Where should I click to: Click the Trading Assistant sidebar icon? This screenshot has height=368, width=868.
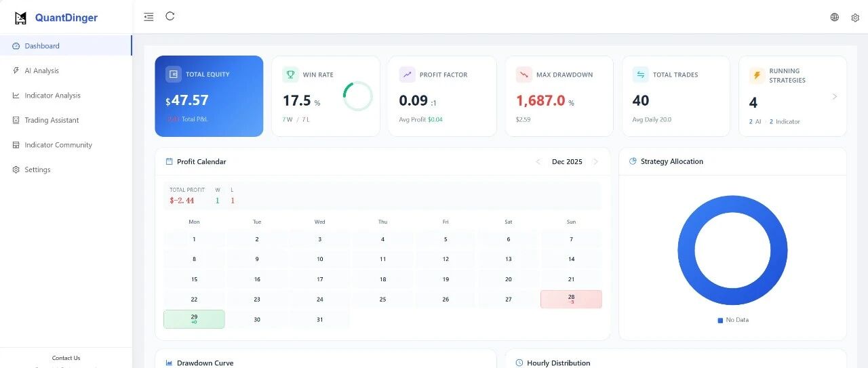tap(16, 120)
